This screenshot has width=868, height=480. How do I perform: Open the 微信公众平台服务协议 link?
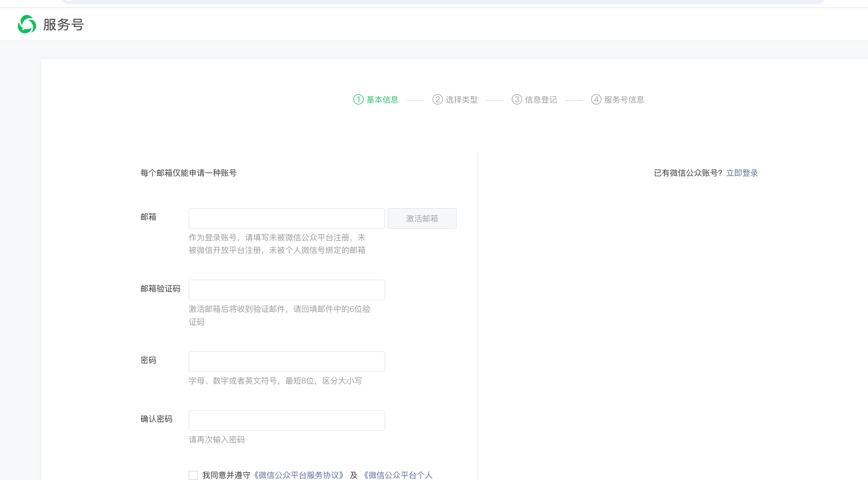[x=298, y=475]
